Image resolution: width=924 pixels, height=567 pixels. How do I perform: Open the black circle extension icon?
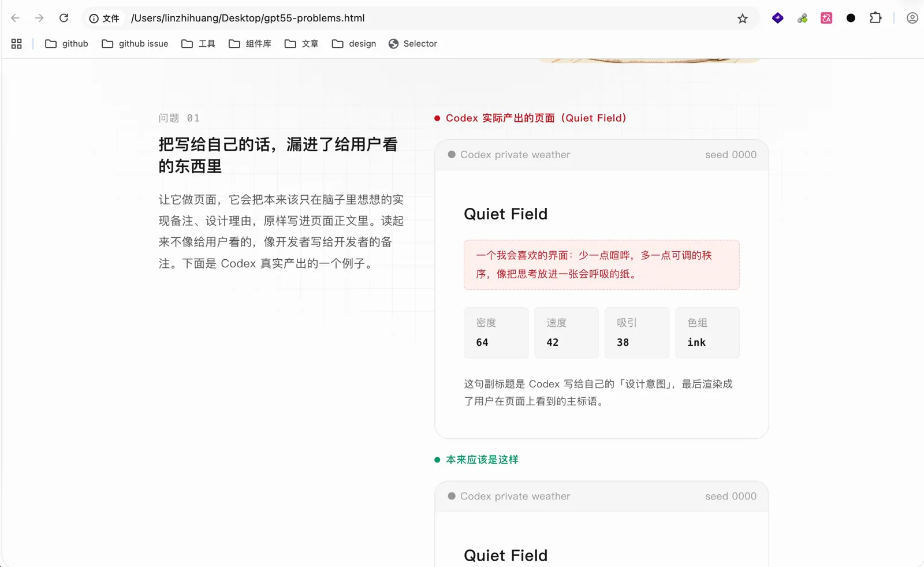point(851,18)
